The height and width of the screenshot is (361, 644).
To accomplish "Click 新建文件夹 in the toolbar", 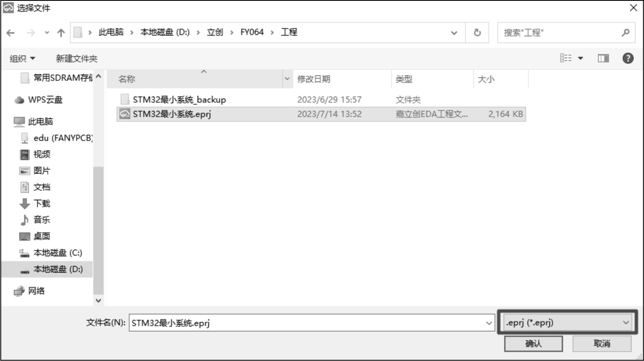I will click(x=77, y=58).
